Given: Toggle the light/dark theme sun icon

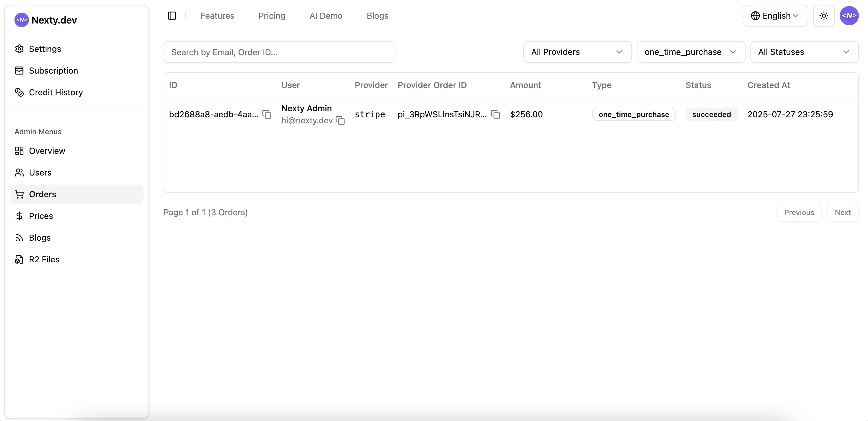Looking at the screenshot, I should pyautogui.click(x=824, y=16).
